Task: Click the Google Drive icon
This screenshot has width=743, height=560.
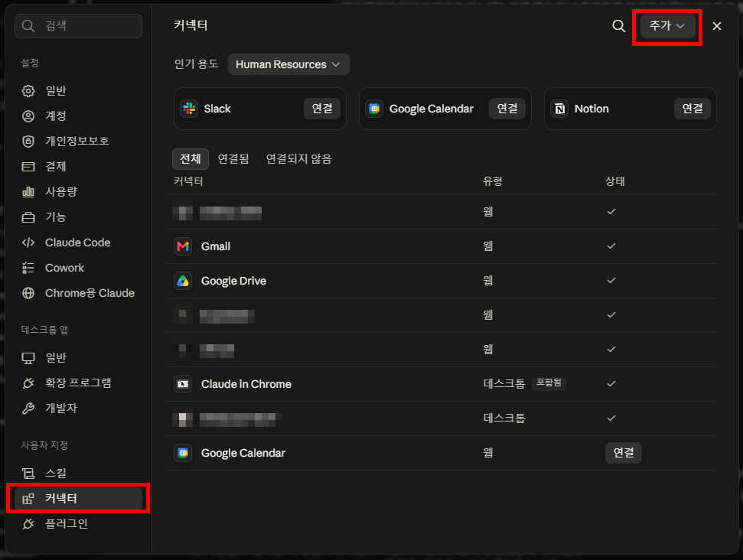Action: pos(182,281)
